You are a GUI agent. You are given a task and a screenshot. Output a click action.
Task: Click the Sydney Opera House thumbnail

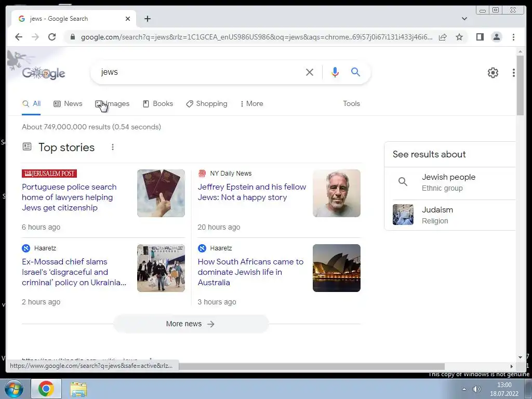pos(337,268)
